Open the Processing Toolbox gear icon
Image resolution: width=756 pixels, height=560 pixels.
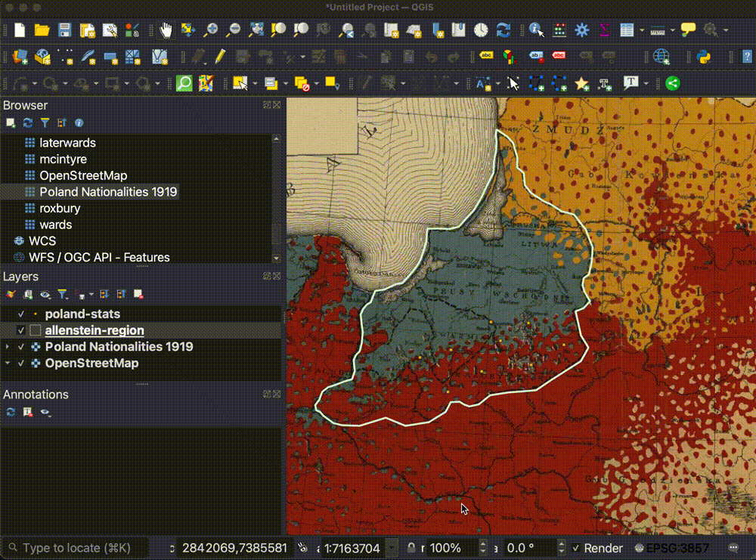[582, 30]
